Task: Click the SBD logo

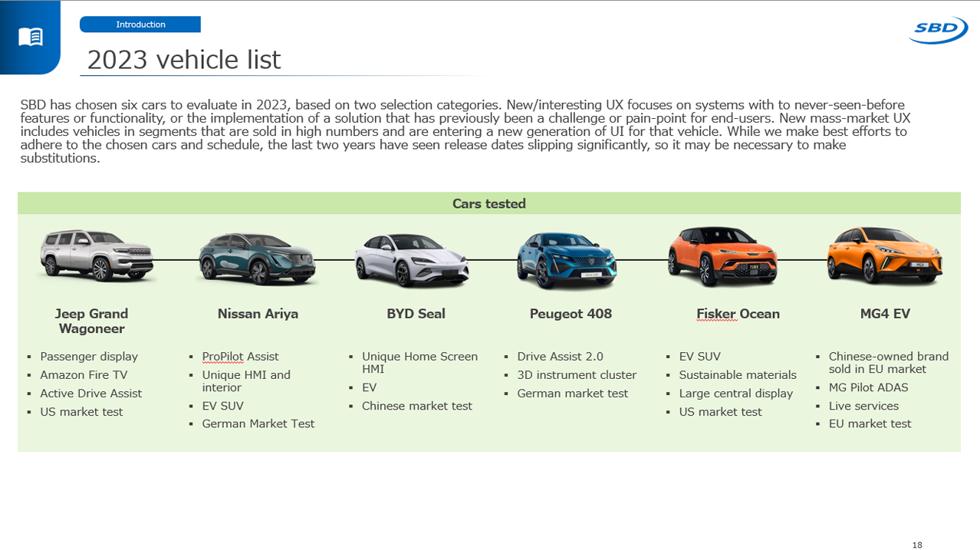Action: 939,30
